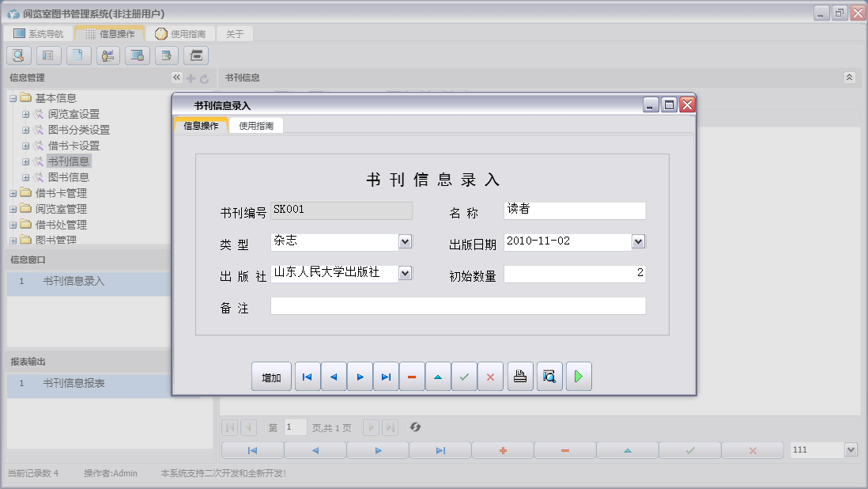
Task: Confirm edits with the dialog's green checkmark
Action: [464, 377]
